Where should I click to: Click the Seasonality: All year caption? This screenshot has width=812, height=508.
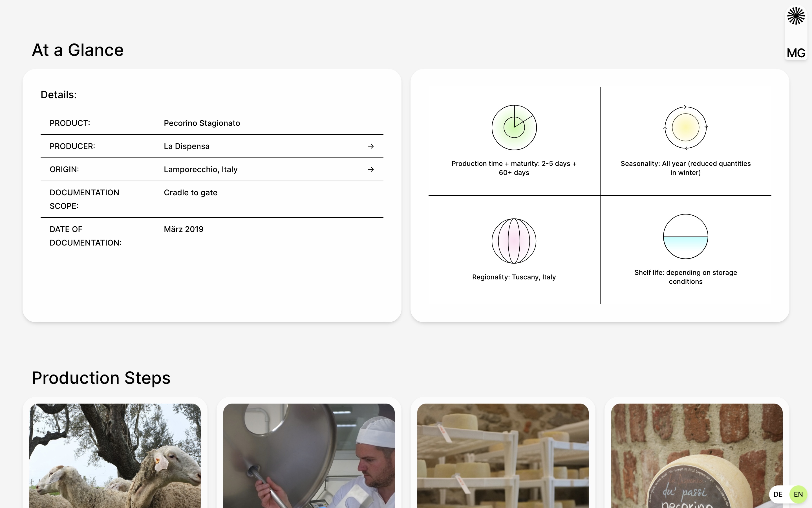pyautogui.click(x=685, y=168)
